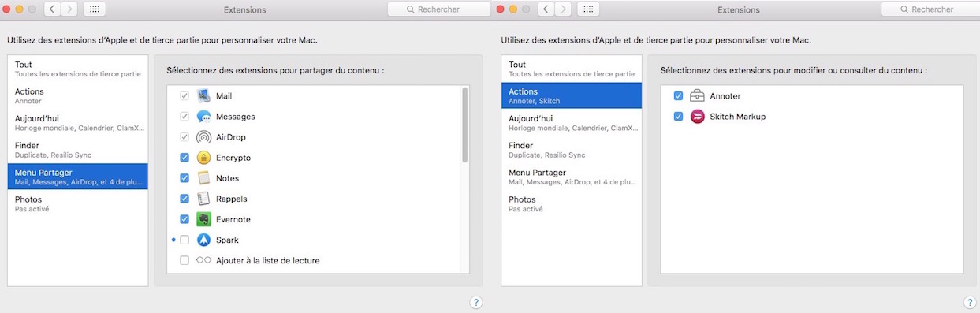Go back using the right window's back arrow

click(x=545, y=9)
